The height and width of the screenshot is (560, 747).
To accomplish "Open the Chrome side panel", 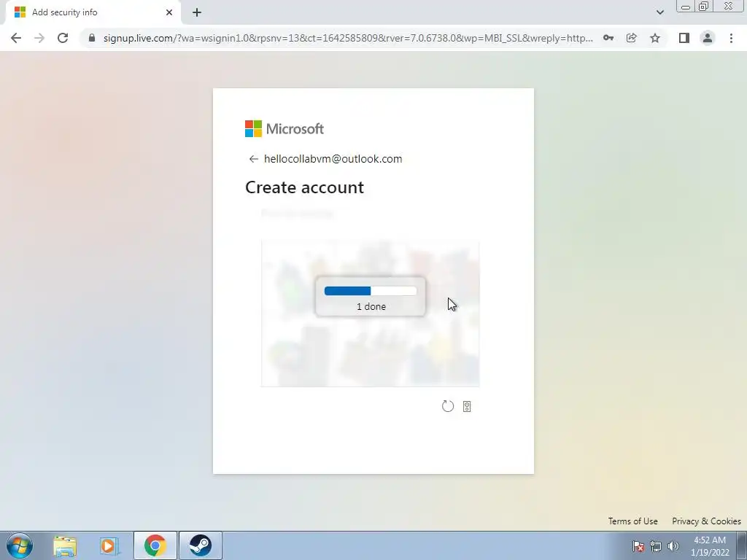I will 684,38.
